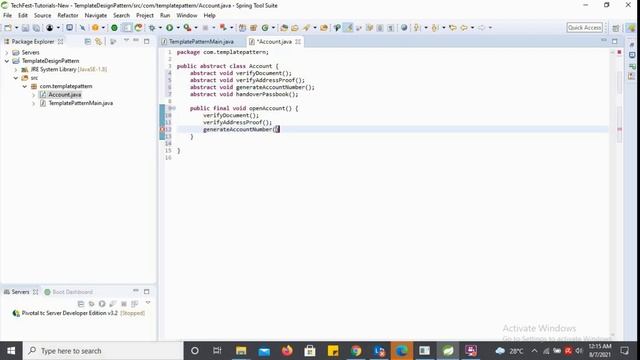Image resolution: width=640 pixels, height=360 pixels.
Task: Click the globe web browser toolbar icon
Action: pos(404,28)
